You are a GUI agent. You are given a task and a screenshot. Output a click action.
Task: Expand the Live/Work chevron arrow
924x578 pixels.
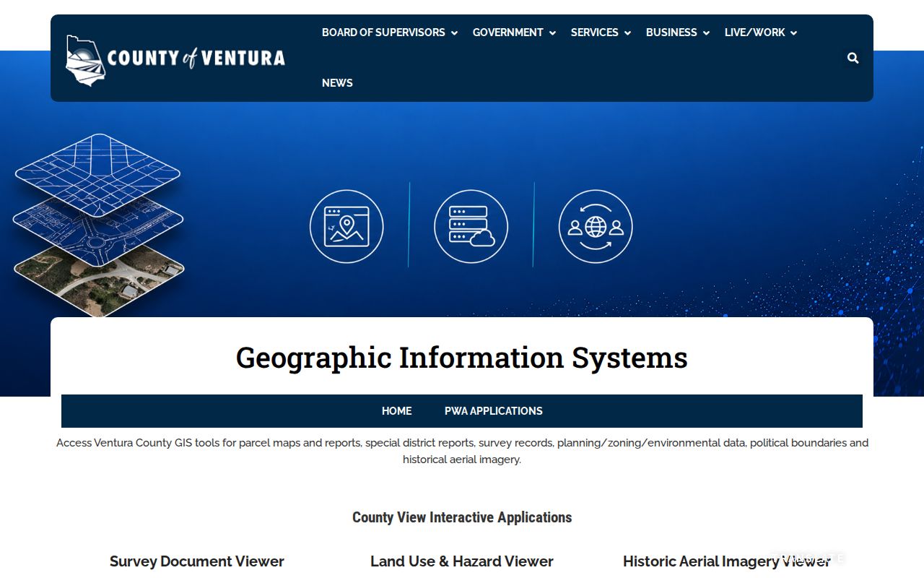(x=793, y=33)
